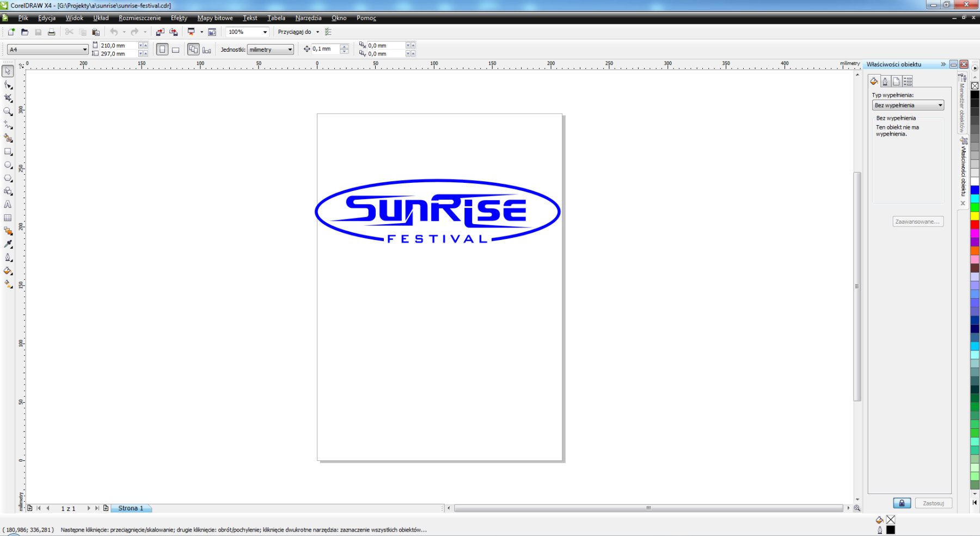Toggle portrait page orientation
980x536 pixels.
(162, 50)
